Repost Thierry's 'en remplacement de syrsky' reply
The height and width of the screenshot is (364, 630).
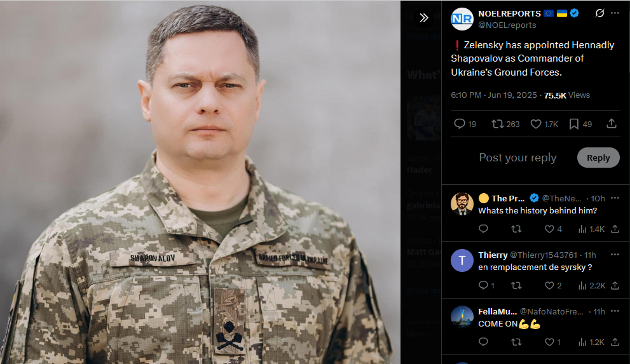pos(516,286)
